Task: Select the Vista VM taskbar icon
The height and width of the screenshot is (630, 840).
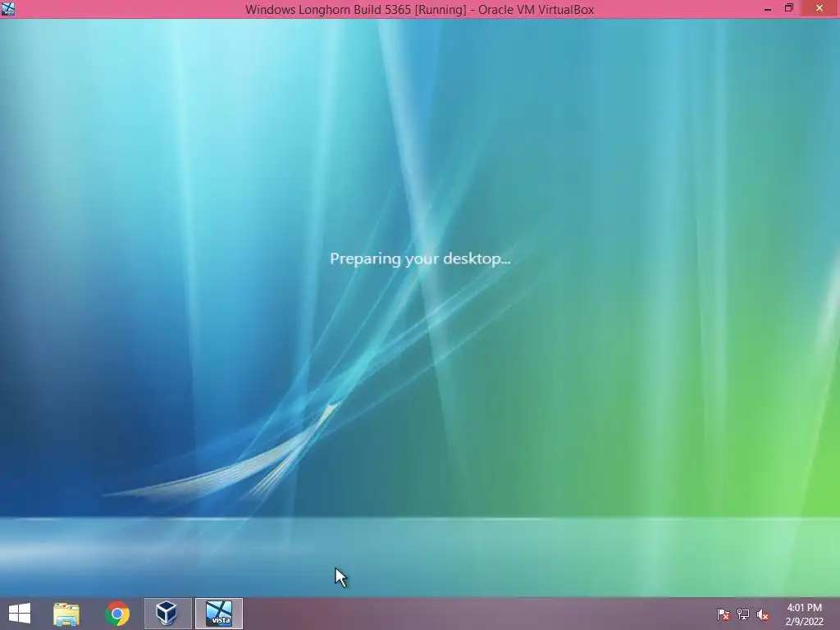Action: [219, 614]
